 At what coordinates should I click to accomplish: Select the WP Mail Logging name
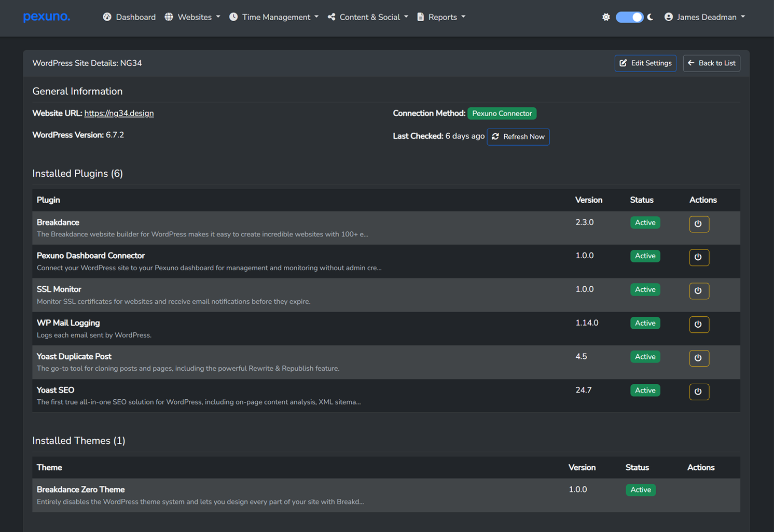(x=68, y=323)
